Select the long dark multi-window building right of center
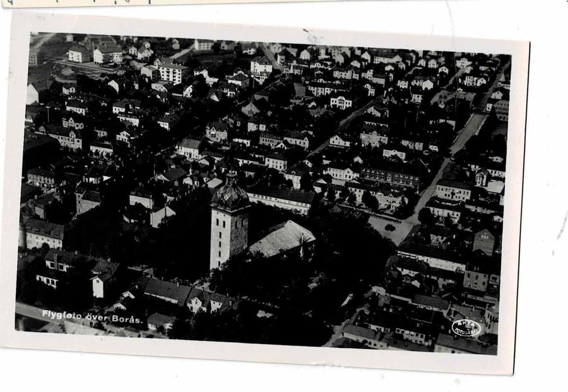The width and height of the screenshot is (568, 392). point(390,177)
